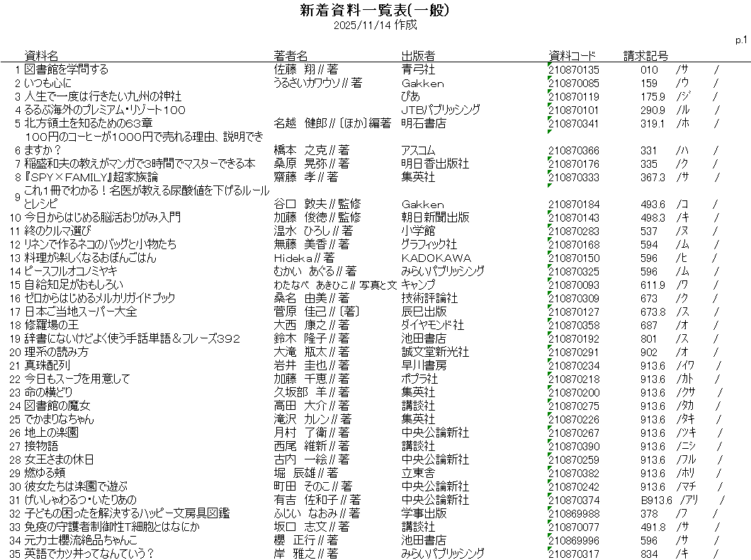Image resolution: width=751 pixels, height=560 pixels.
Task: Select the publisher cell "JTBパブリッシング"
Action: pyautogui.click(x=441, y=110)
